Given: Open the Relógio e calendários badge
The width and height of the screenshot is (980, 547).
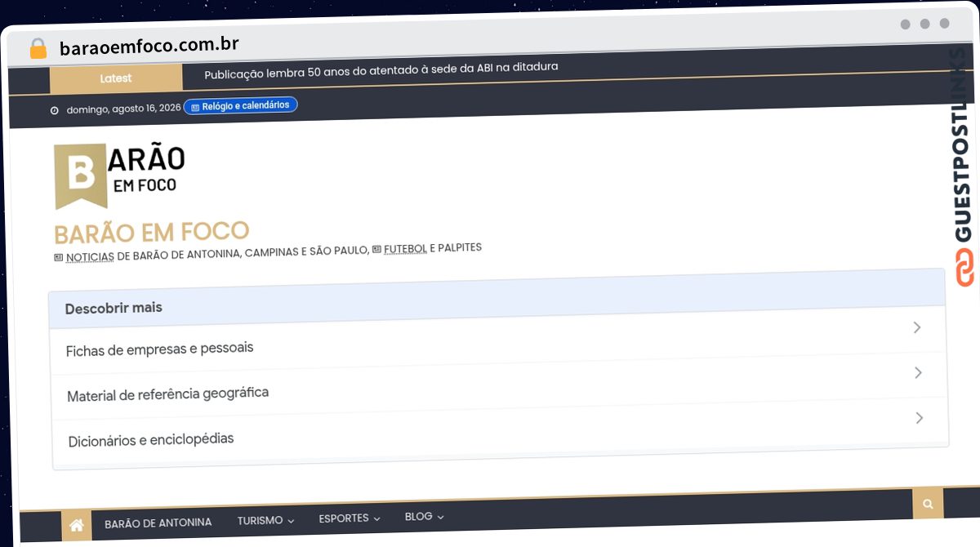Looking at the screenshot, I should pyautogui.click(x=241, y=105).
